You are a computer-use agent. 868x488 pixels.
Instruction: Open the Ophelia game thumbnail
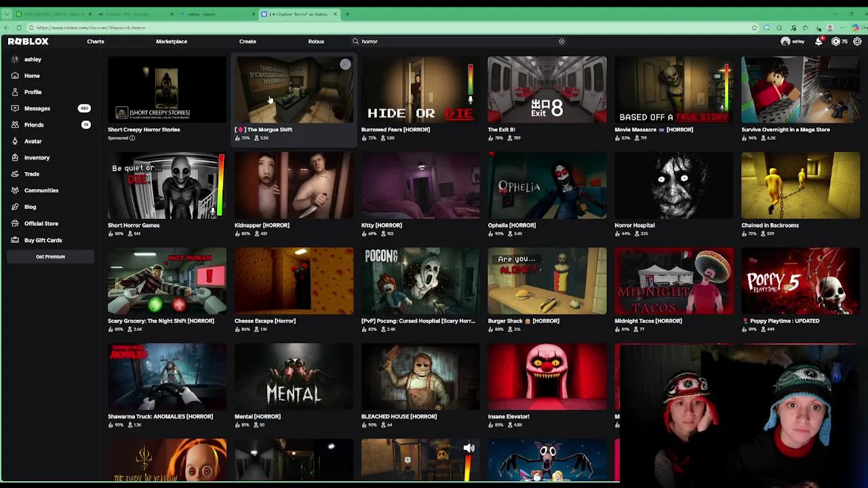[547, 185]
